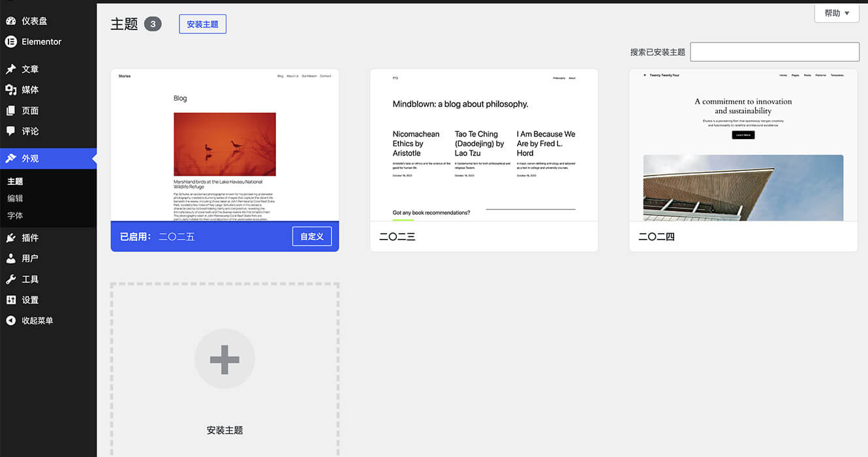Open the 字体 submenu entry
The image size is (868, 457).
pyautogui.click(x=15, y=215)
